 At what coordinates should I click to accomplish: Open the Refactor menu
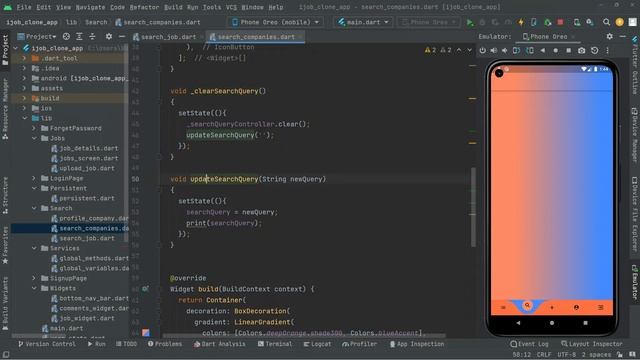pyautogui.click(x=144, y=7)
